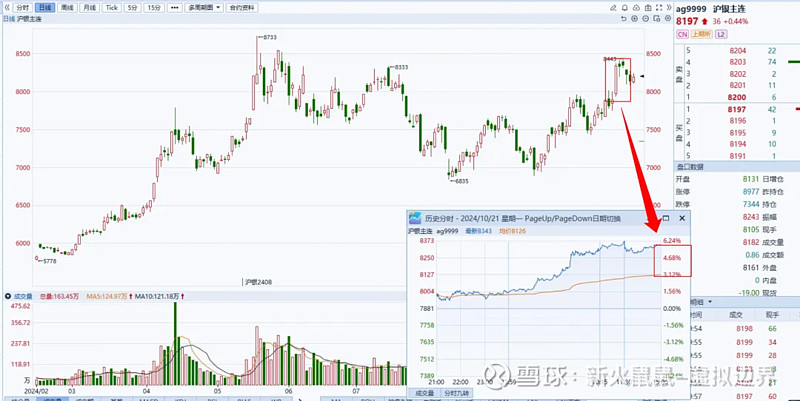Click the scroll arrow beside the bottom indicator tabs
Viewport: 800px width, 401px height.
[x=299, y=399]
